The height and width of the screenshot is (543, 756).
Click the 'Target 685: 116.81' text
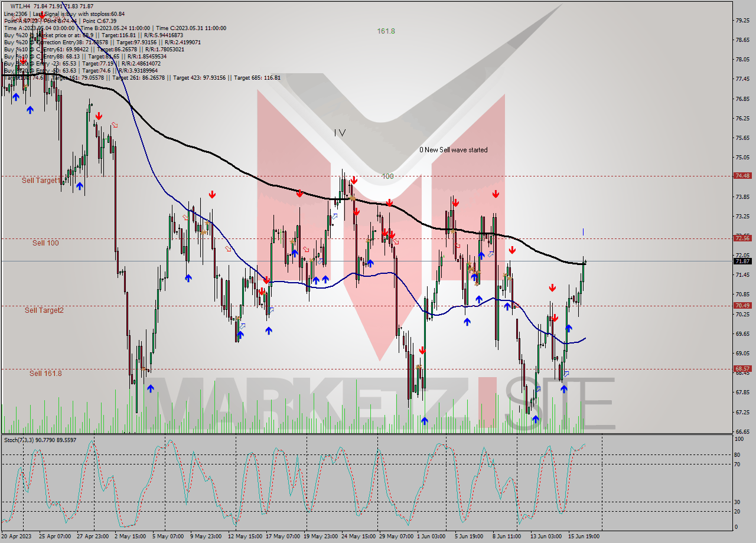257,77
